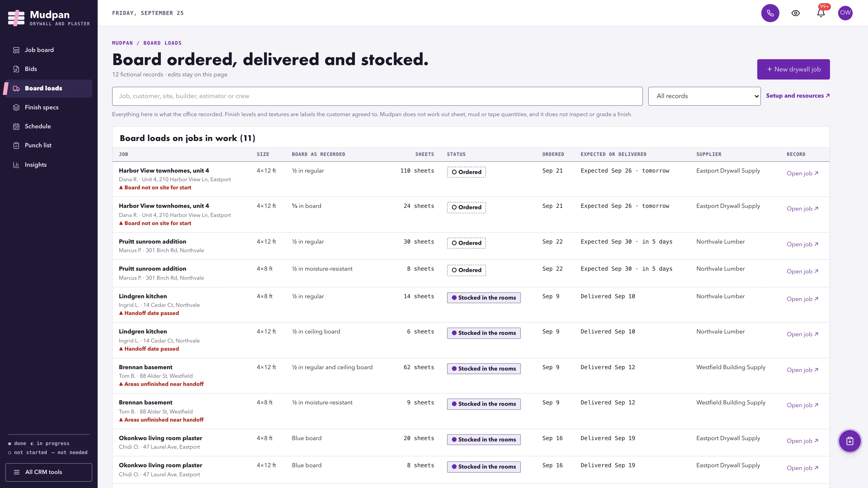The width and height of the screenshot is (868, 488).
Task: Click the floating clipboard action button
Action: [x=849, y=441]
